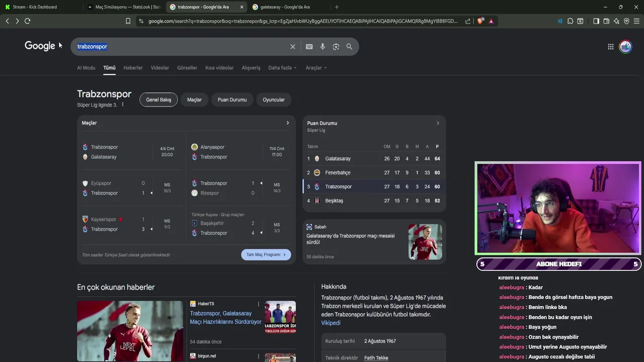Open the Trabzonspor 1 - Rizespor 0 match result
The width and height of the screenshot is (644, 362).
pos(241,188)
